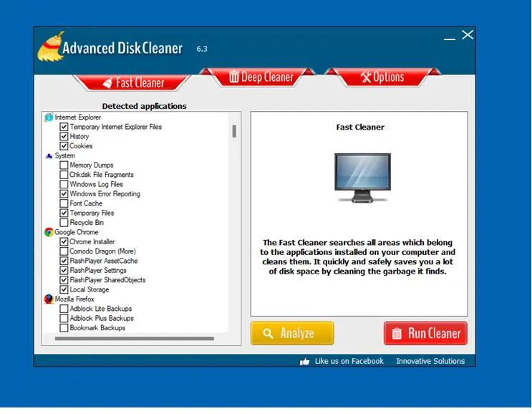The image size is (532, 414).
Task: Open Like us on Facebook link
Action: point(349,362)
